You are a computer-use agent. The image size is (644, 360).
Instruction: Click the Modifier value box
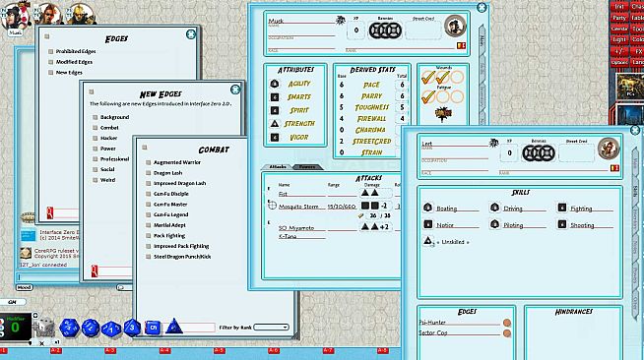pyautogui.click(x=15, y=327)
